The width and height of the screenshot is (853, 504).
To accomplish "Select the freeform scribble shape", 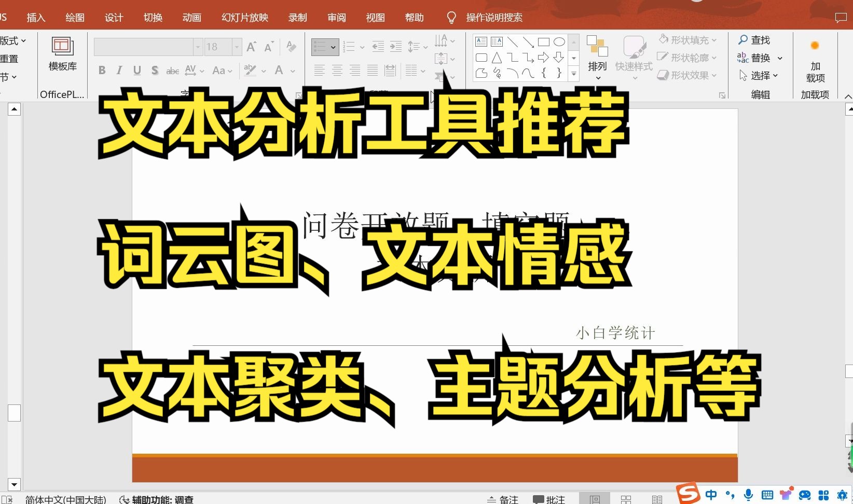I will 497,73.
